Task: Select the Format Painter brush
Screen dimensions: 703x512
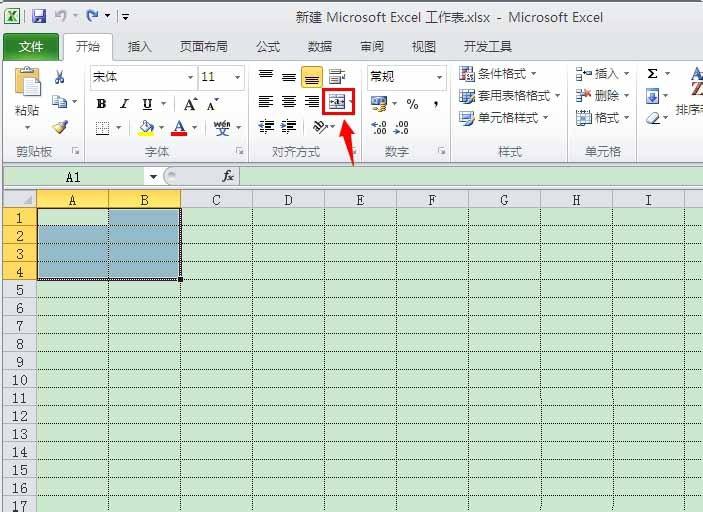Action: [x=60, y=127]
